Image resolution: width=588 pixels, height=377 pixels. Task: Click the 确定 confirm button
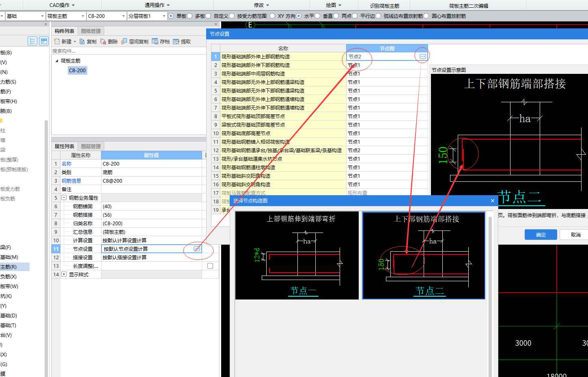541,235
